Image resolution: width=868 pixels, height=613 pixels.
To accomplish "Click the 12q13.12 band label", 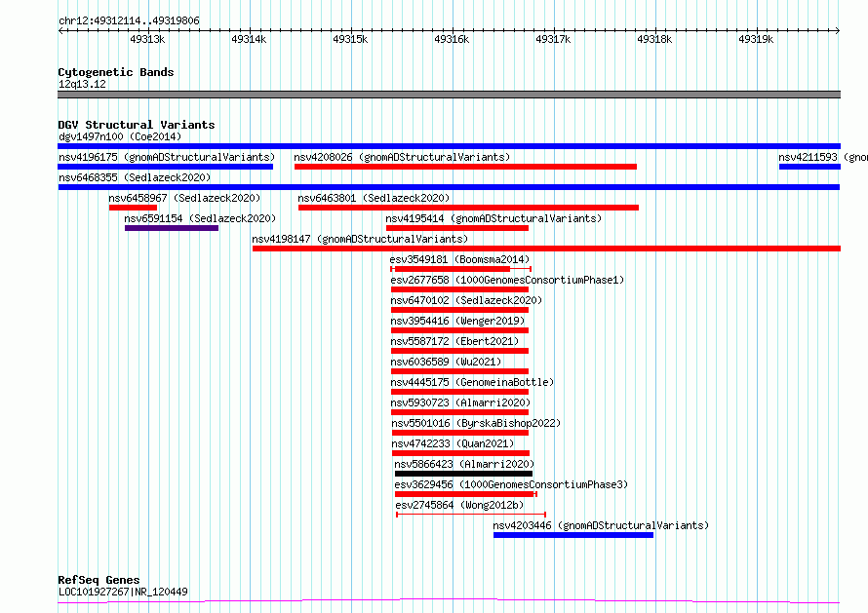I will click(x=82, y=84).
